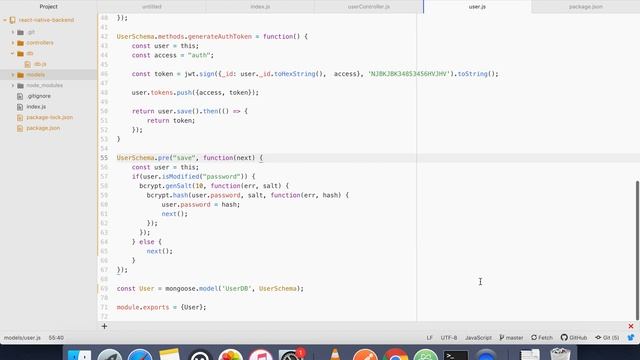This screenshot has width=640, height=360.
Task: Click the generateAuthToken method name
Action: coord(220,36)
